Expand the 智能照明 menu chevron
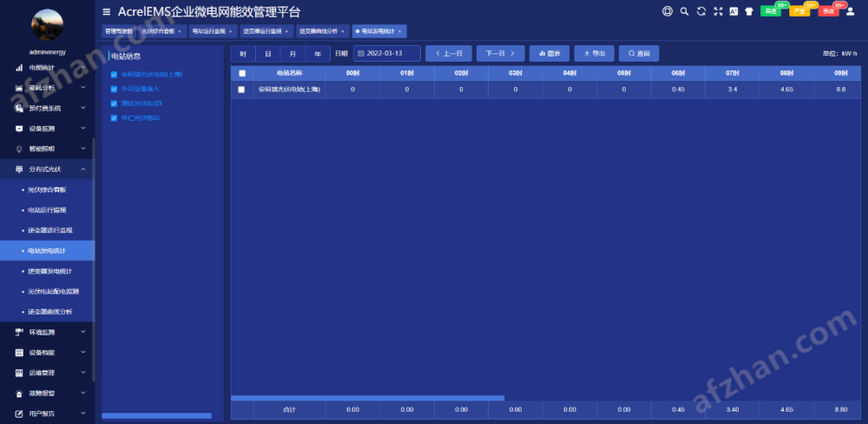The width and height of the screenshot is (868, 424). [83, 149]
